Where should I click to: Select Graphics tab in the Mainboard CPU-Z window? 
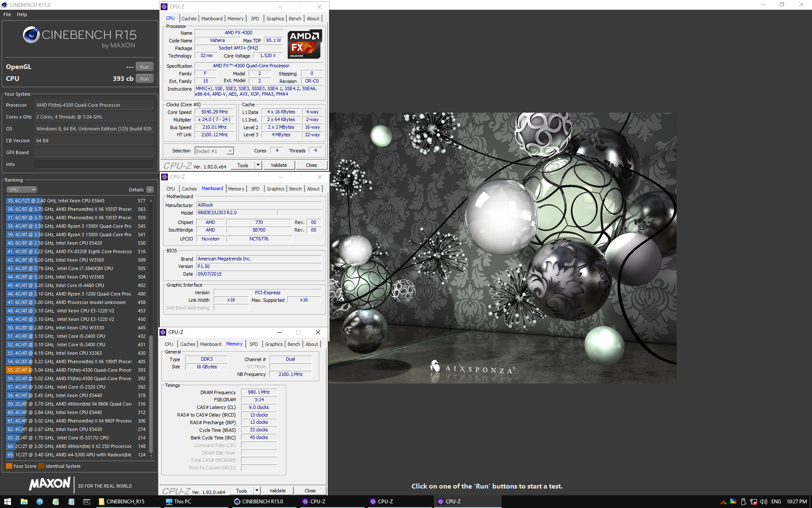pyautogui.click(x=276, y=189)
